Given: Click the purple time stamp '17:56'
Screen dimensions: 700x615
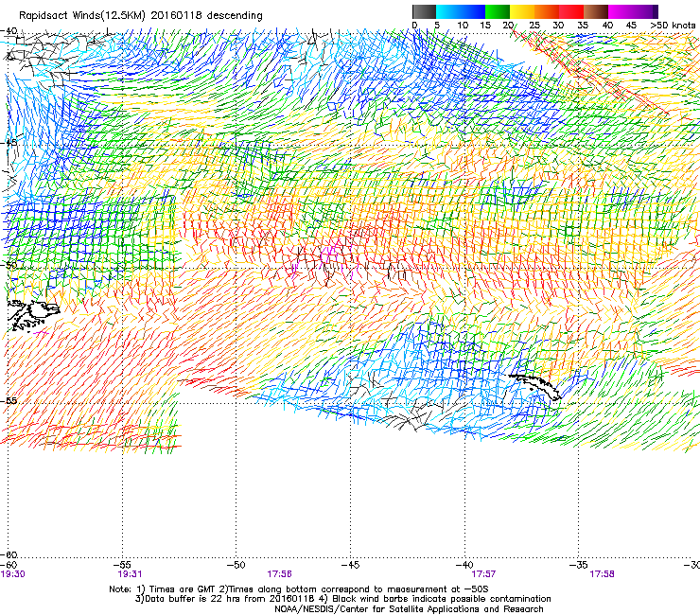Looking at the screenshot, I should pos(279,574).
